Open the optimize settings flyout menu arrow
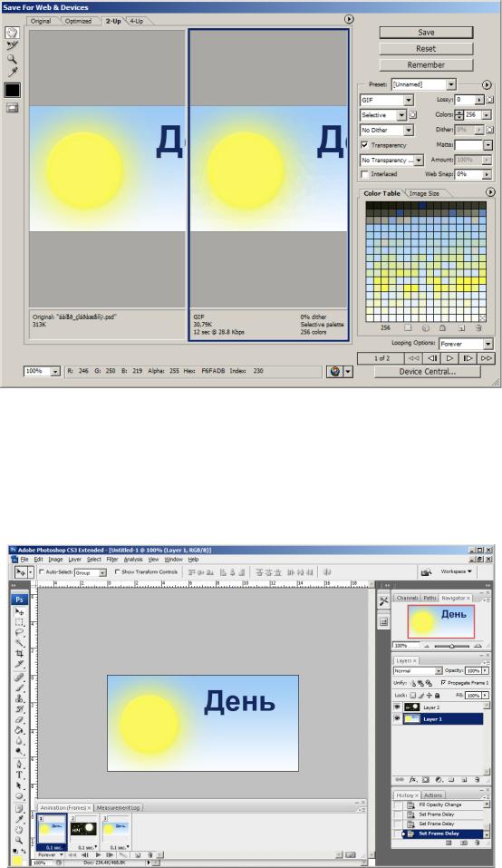The width and height of the screenshot is (502, 868). coord(487,84)
